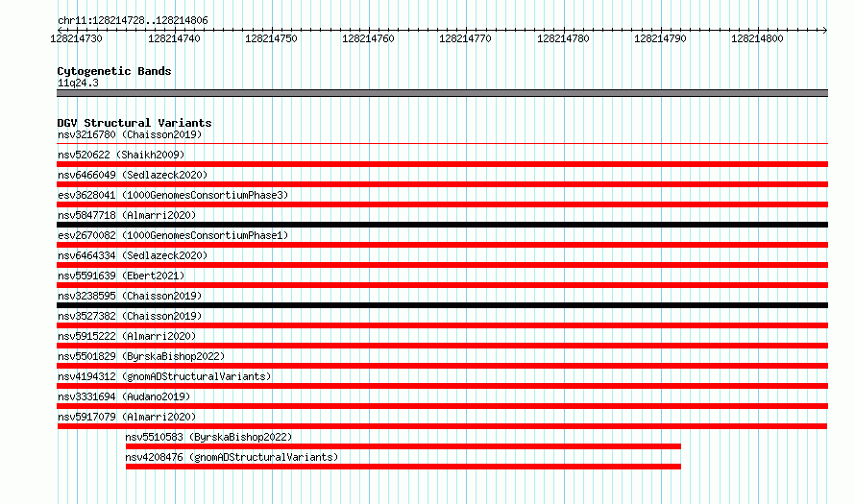Viewport: 855px width, 504px height.
Task: Click the 11q24.3 band label
Action: click(x=78, y=83)
